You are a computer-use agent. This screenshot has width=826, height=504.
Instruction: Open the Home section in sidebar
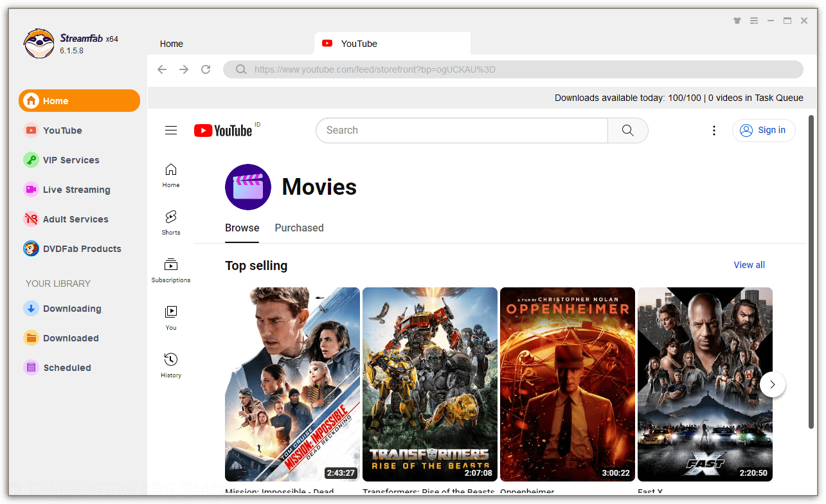tap(79, 101)
